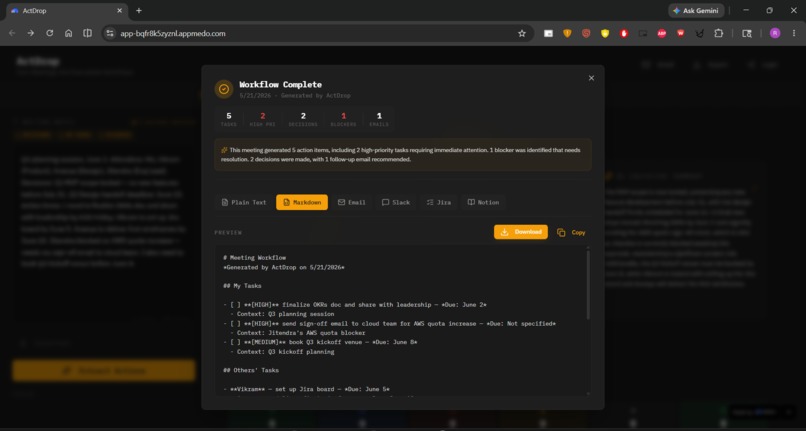Open the red hand ad-blocker extension
This screenshot has height=431, width=806.
(624, 33)
